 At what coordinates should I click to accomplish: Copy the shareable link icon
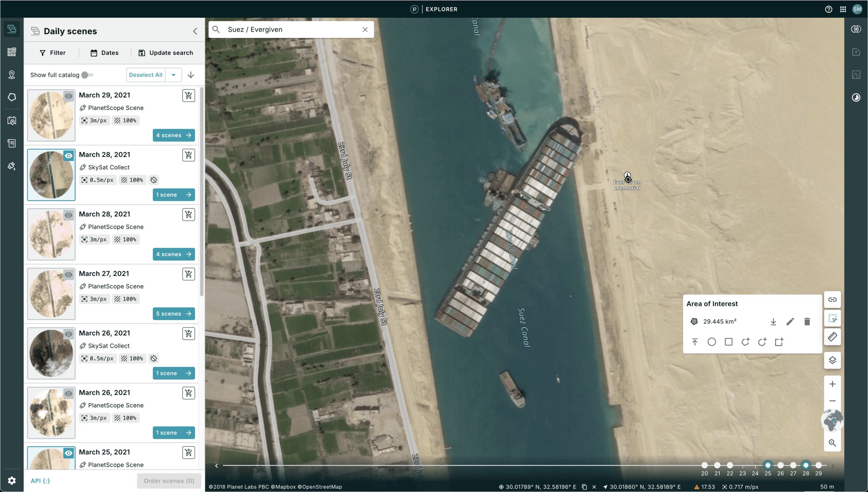[832, 300]
